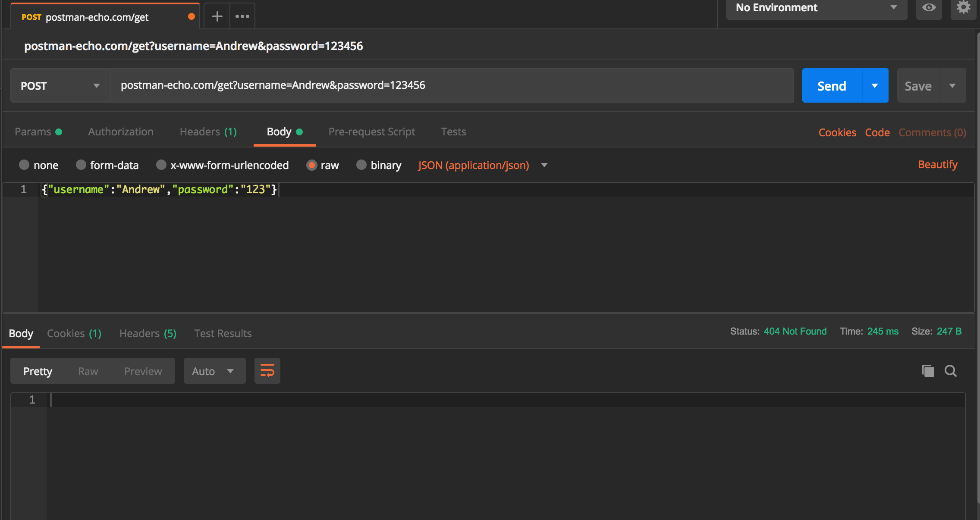Expand the No Environment selector
This screenshot has height=520, width=980.
[x=817, y=8]
